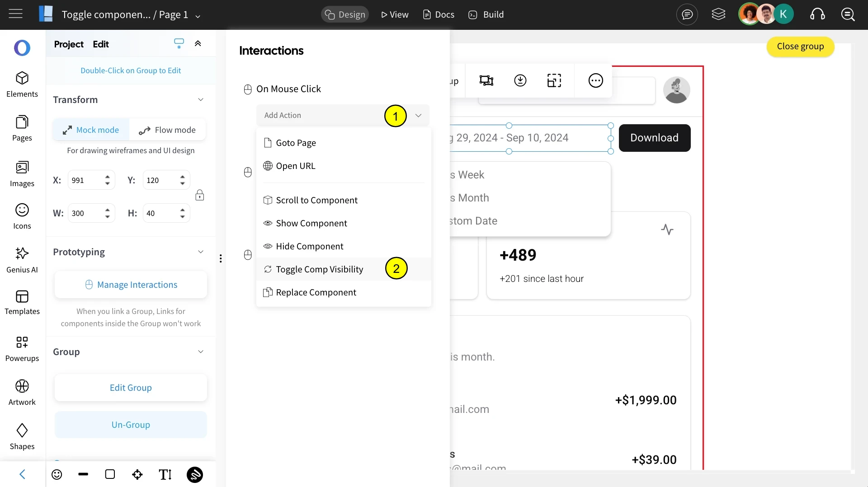
Task: Switch to Mock mode
Action: [x=91, y=130]
